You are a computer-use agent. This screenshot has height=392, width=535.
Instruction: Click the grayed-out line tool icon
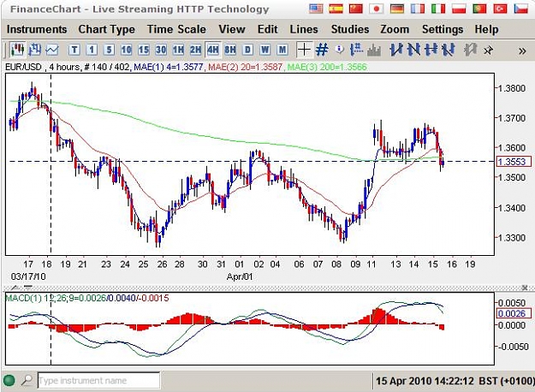tap(470, 50)
